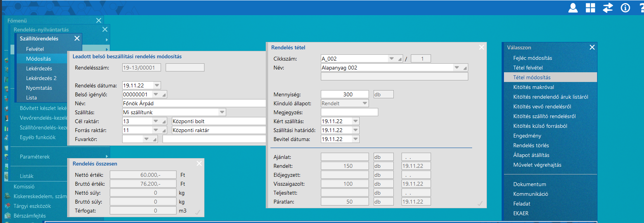Click checkmark icon in Rendelés összesen panel
Viewport: 644px width, 223px height.
pyautogui.click(x=197, y=212)
